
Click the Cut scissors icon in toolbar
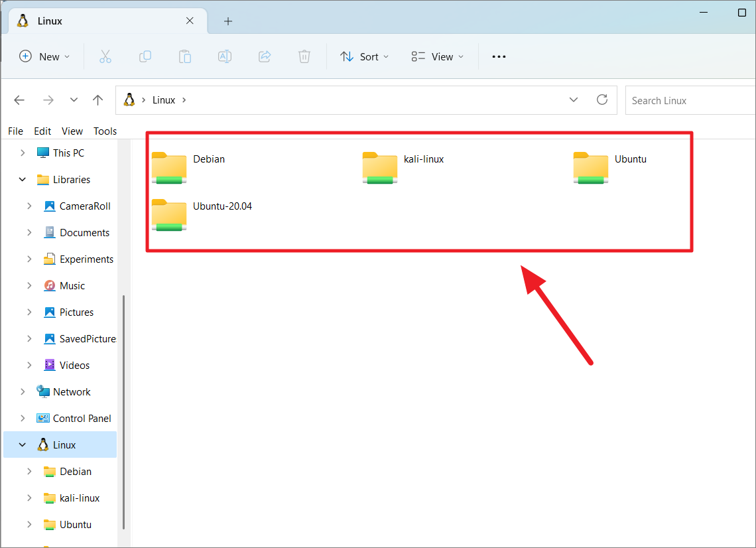105,56
